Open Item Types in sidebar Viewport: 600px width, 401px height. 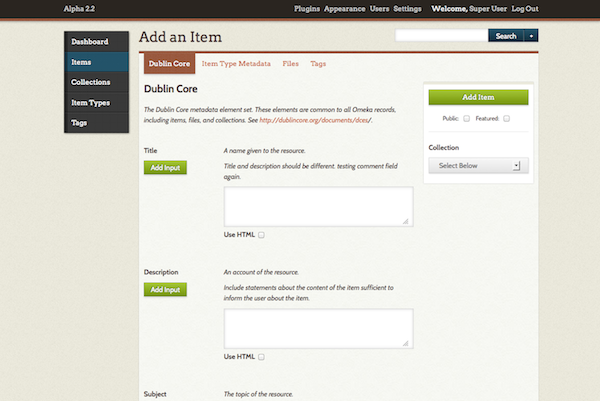tap(96, 103)
